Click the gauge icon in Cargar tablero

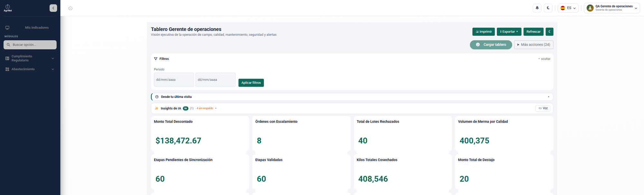coord(478,45)
